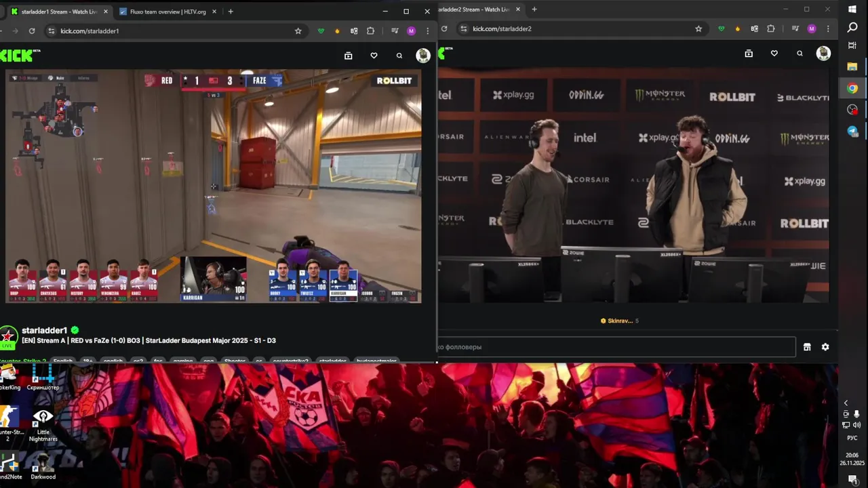Open media control in starladder2 window
The height and width of the screenshot is (488, 868).
pos(795,28)
